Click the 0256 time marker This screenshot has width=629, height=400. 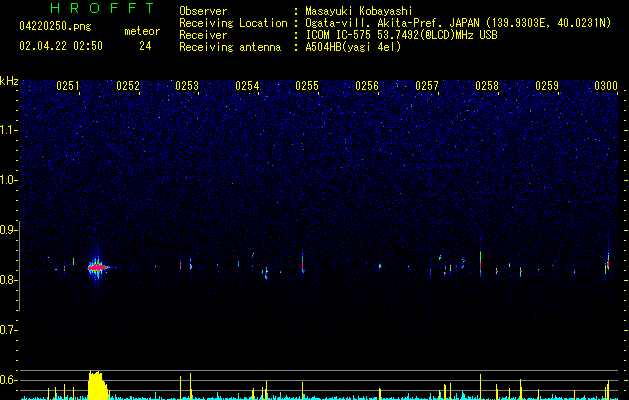click(367, 86)
